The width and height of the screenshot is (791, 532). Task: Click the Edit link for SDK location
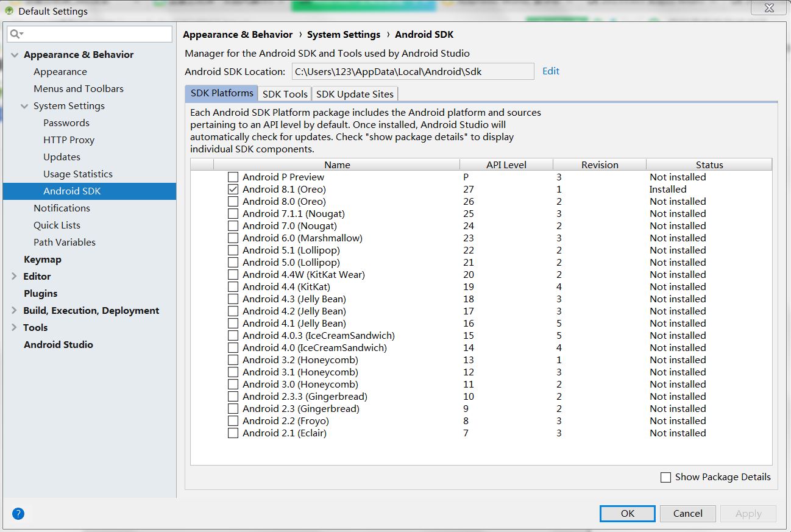551,71
